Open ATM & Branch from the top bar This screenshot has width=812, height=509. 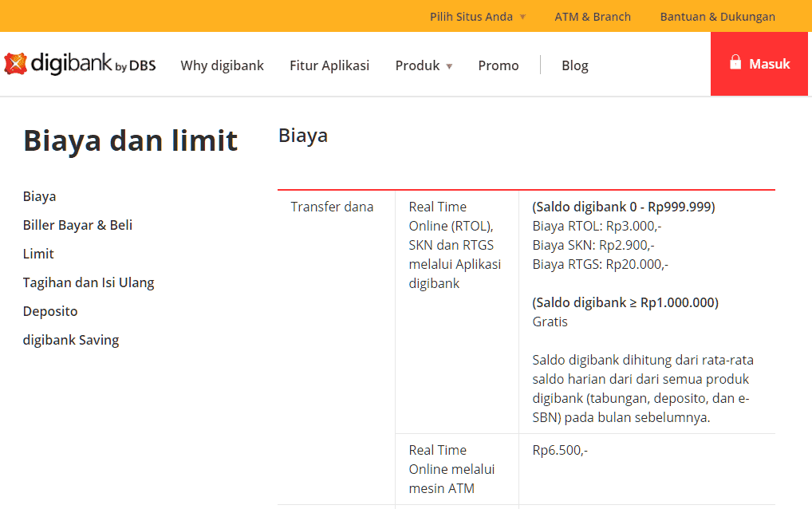(x=593, y=15)
